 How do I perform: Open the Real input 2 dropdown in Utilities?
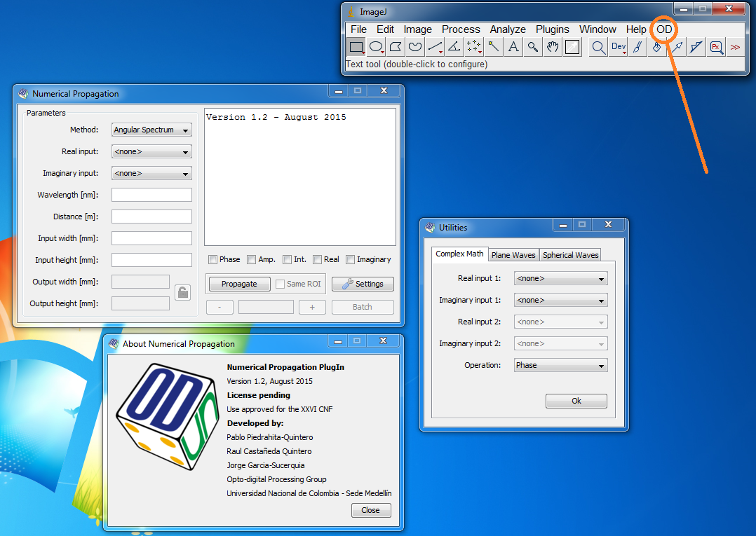(561, 322)
